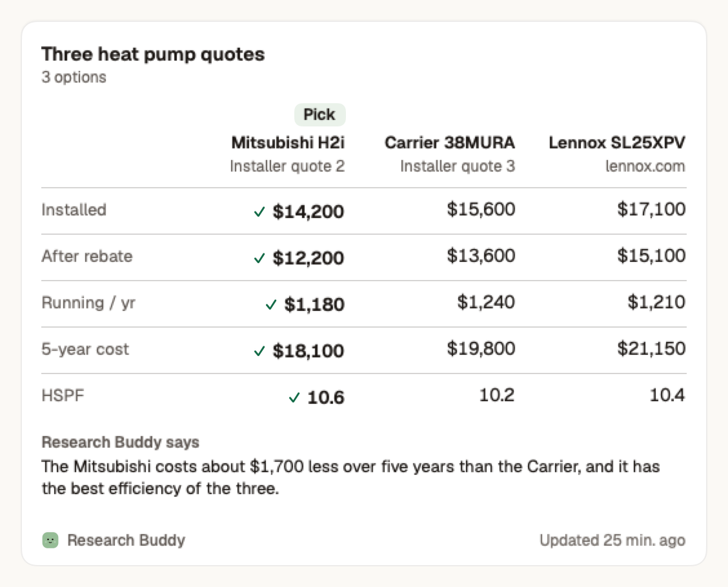Click the checkmark next to $18,100 five-year cost
The image size is (728, 587).
[x=259, y=351]
